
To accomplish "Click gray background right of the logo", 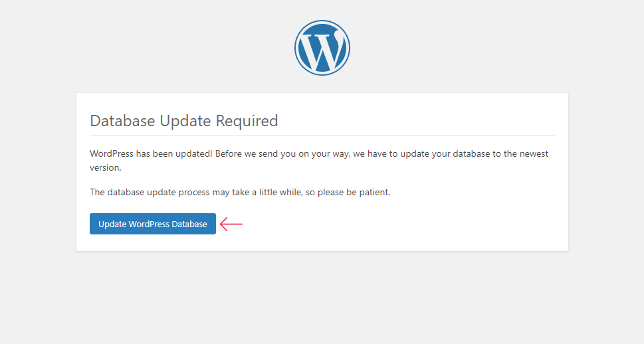I will pos(493,48).
